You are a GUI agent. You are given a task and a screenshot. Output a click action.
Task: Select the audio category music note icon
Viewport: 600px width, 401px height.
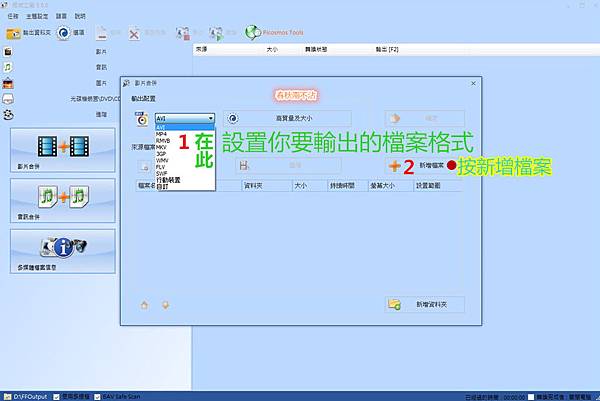8,67
